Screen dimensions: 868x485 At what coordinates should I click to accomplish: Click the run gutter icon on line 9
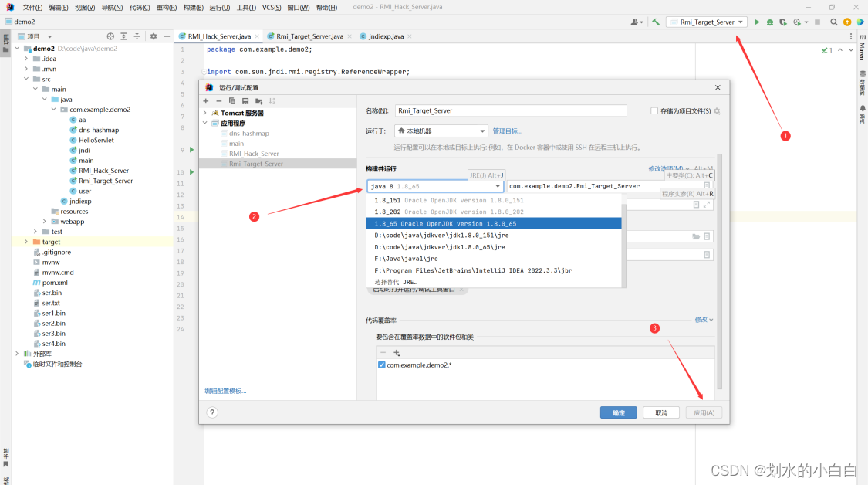coord(191,150)
